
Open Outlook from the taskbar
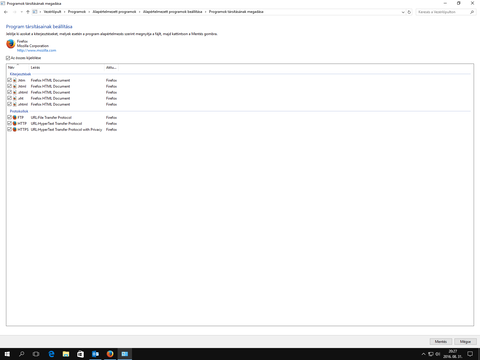(95, 354)
